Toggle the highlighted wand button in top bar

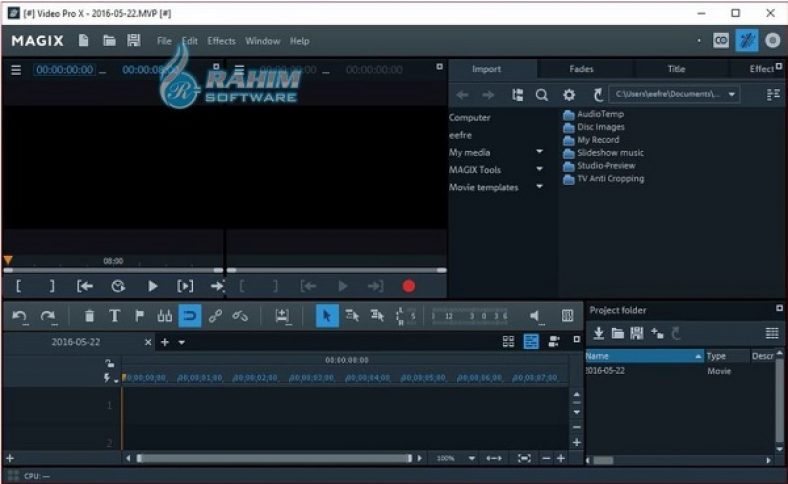click(x=746, y=41)
